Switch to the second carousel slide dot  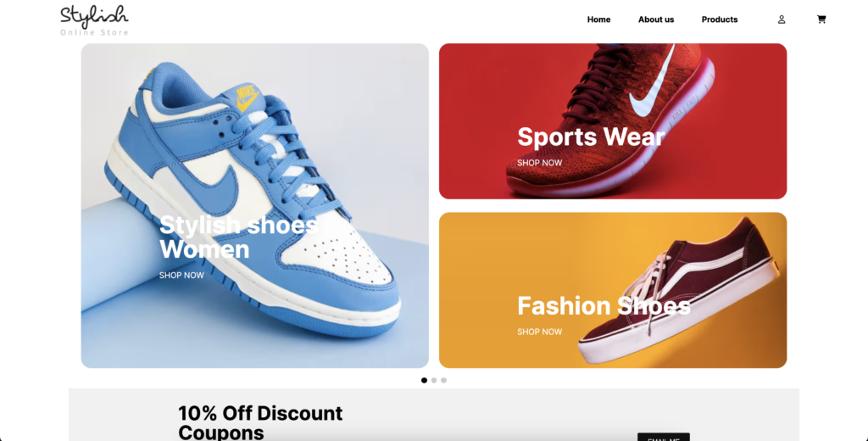434,380
